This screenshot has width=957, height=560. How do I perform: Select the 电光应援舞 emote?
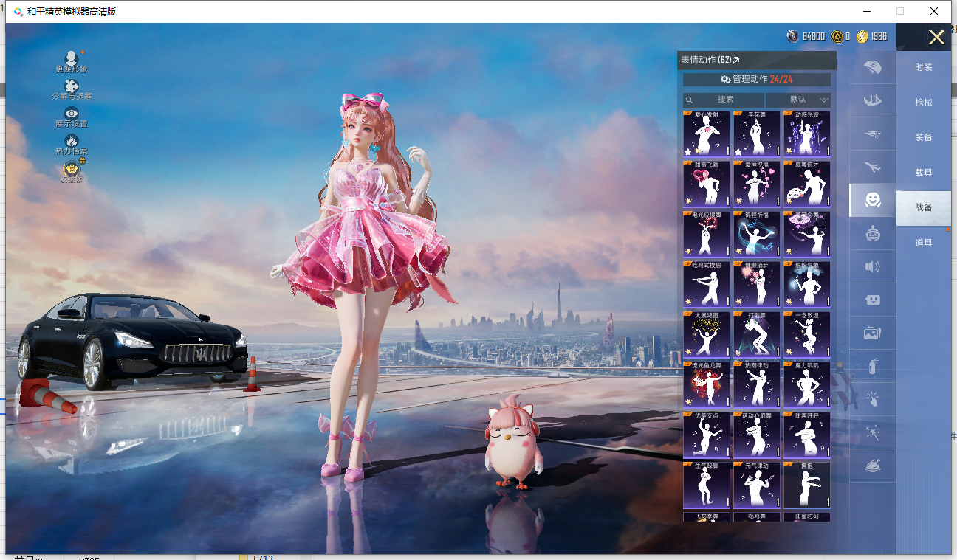click(707, 234)
